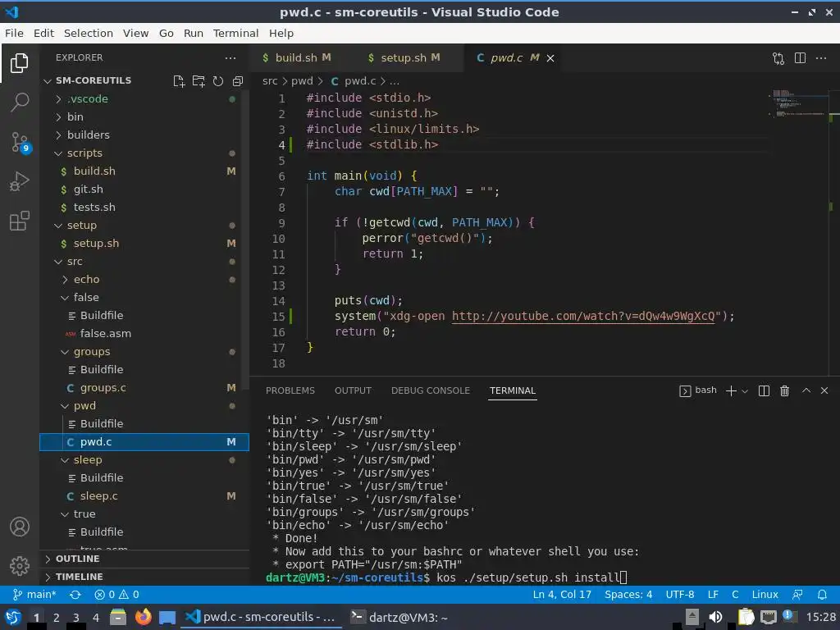
Task: Click the New Folder icon in Explorer
Action: (x=199, y=81)
